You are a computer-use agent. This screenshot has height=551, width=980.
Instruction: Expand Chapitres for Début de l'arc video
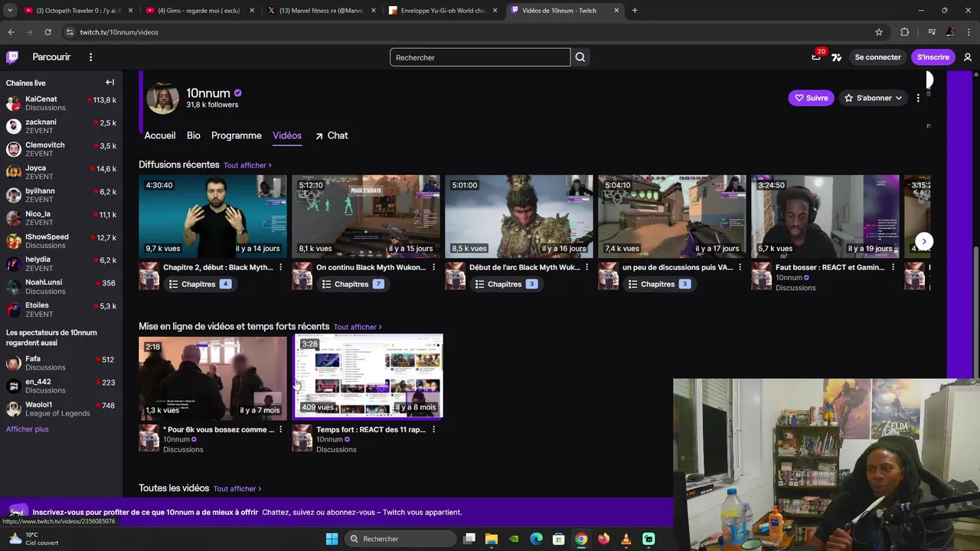tap(505, 284)
